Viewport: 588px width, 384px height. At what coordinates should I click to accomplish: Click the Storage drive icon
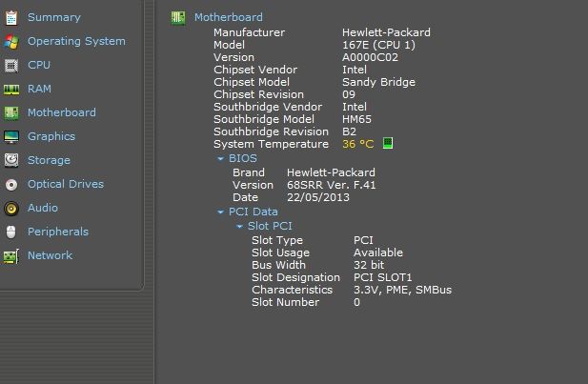point(11,160)
